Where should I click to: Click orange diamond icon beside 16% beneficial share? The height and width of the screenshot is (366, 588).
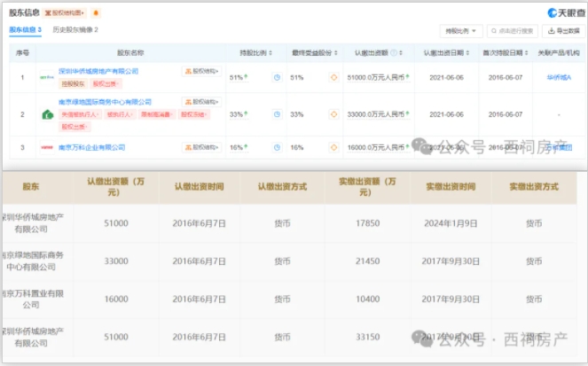333,148
